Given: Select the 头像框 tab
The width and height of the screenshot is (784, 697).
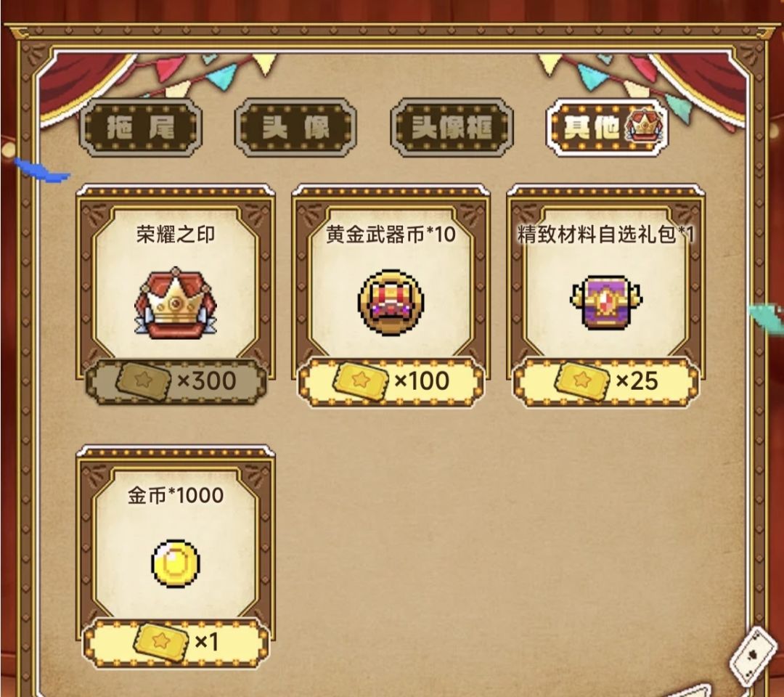Looking at the screenshot, I should click(452, 128).
